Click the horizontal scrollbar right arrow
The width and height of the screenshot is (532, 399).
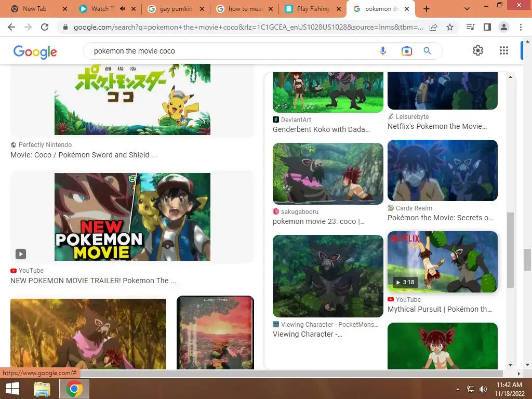coord(518,374)
